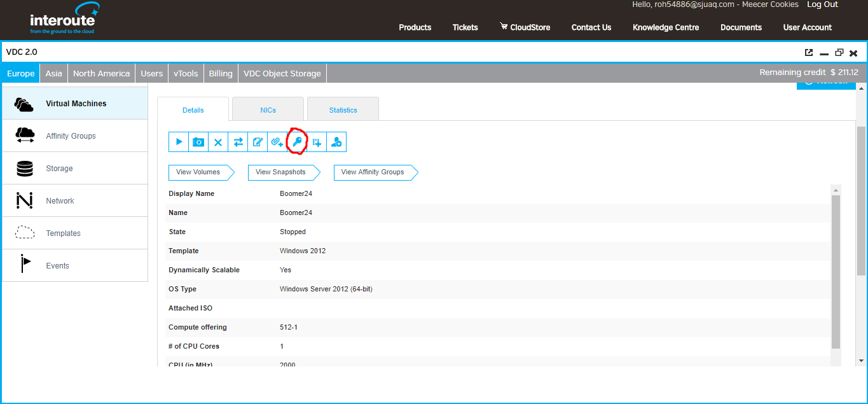Switch to the Statistics tab
The width and height of the screenshot is (868, 404).
[x=343, y=109]
